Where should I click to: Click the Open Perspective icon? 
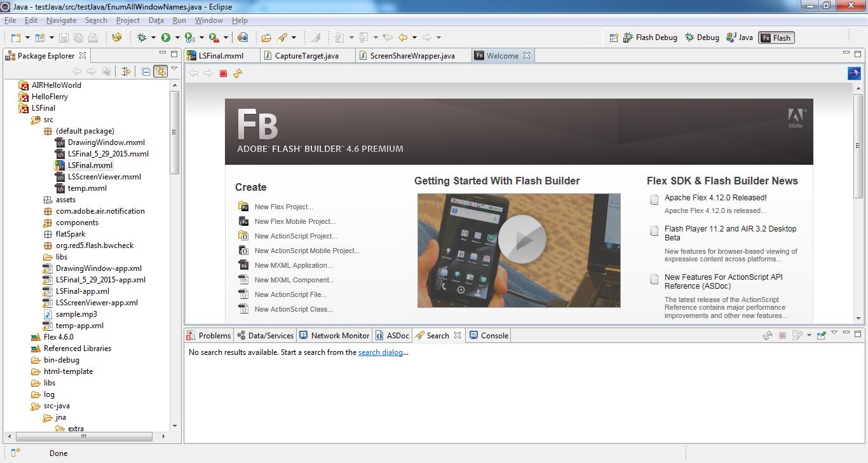(x=614, y=38)
